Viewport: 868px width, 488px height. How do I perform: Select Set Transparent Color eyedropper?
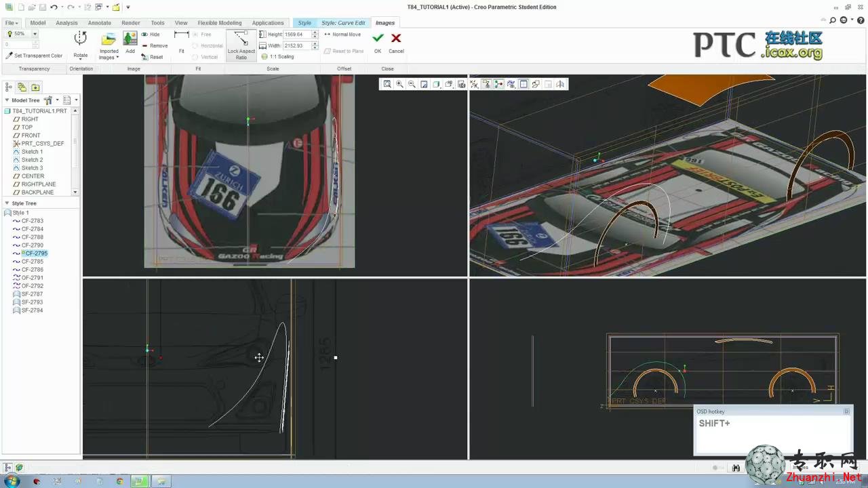[34, 56]
